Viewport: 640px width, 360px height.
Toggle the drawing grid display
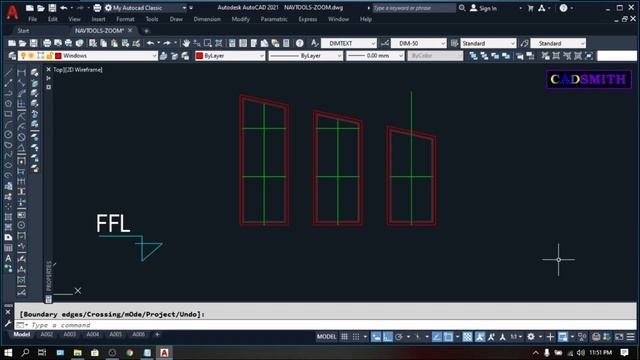(x=344, y=337)
